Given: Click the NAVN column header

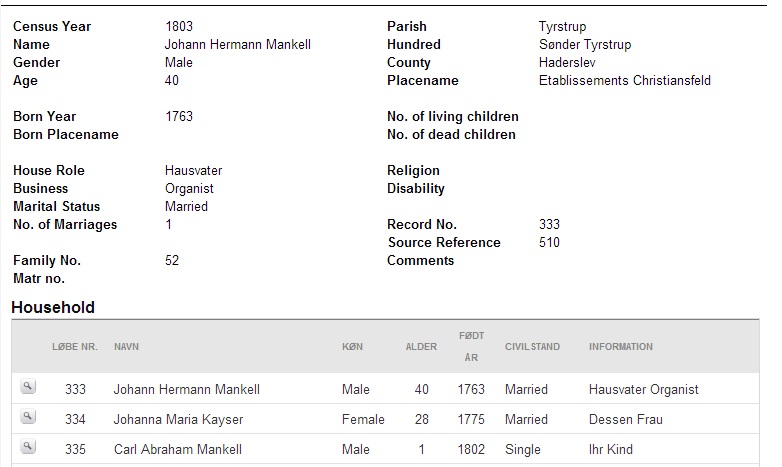Looking at the screenshot, I should [126, 347].
